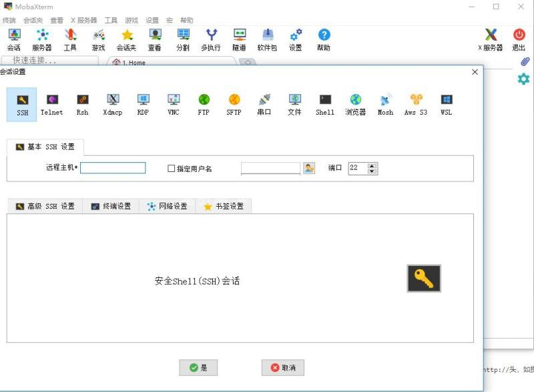The width and height of the screenshot is (534, 392).
Task: Select the SFTP session type
Action: click(234, 105)
